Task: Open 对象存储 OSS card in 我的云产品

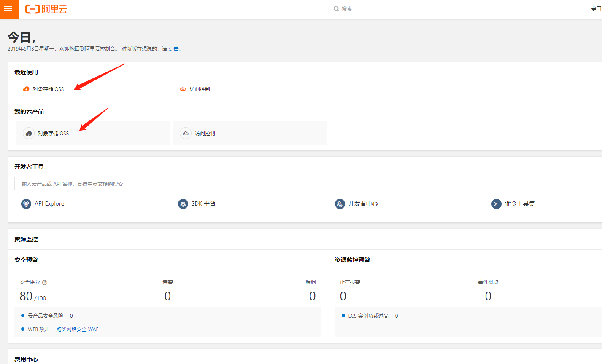Action: tap(93, 133)
